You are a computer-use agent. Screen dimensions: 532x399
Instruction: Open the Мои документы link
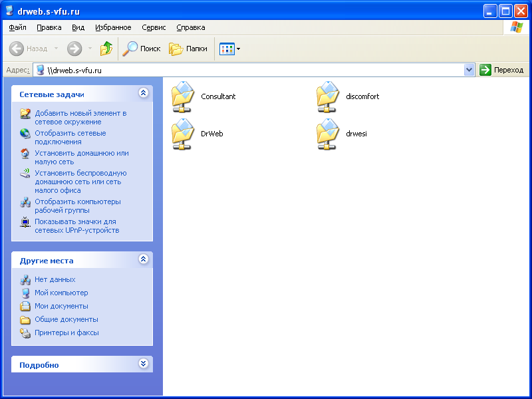click(x=61, y=306)
